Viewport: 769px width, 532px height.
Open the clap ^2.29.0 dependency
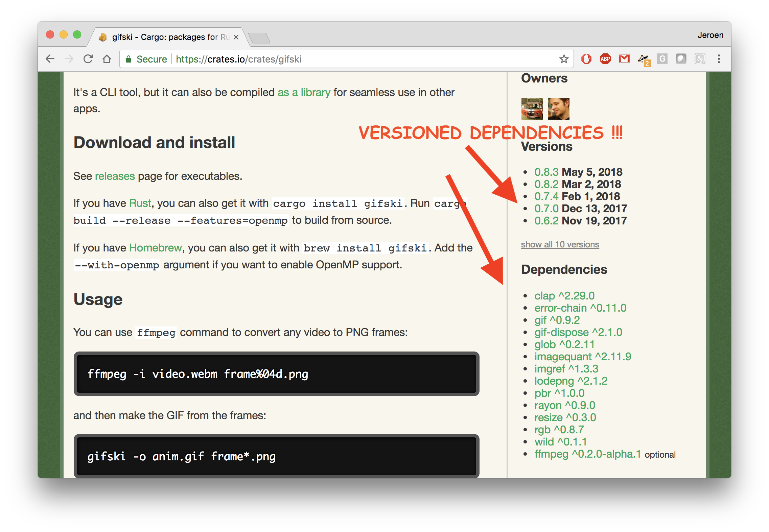click(x=564, y=296)
